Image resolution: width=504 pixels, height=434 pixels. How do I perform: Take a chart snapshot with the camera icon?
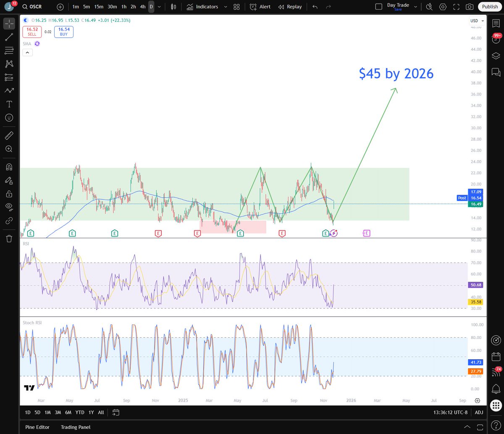pyautogui.click(x=470, y=7)
